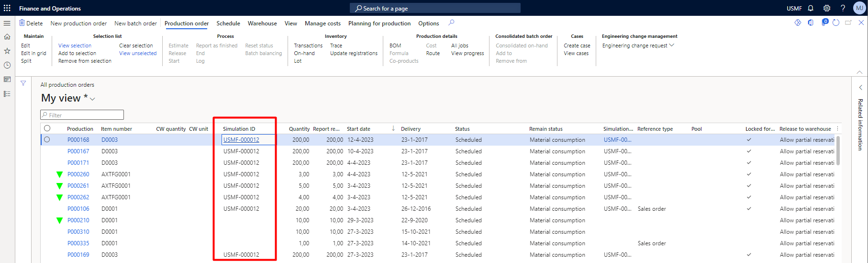The width and height of the screenshot is (868, 263).
Task: Open Options tab
Action: (x=429, y=23)
